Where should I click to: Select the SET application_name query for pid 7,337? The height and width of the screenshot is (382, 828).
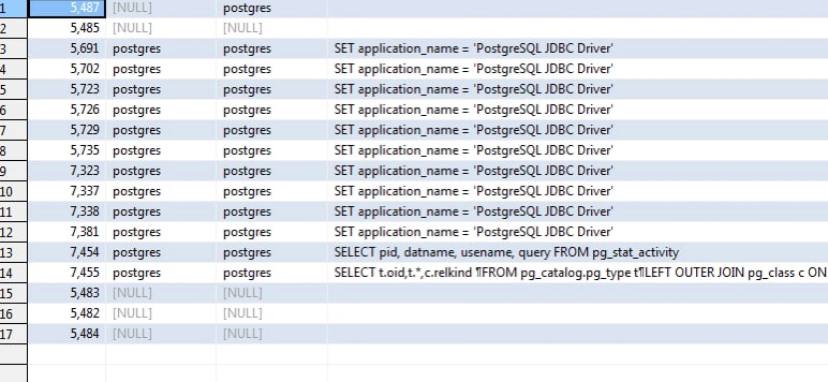pos(577,191)
